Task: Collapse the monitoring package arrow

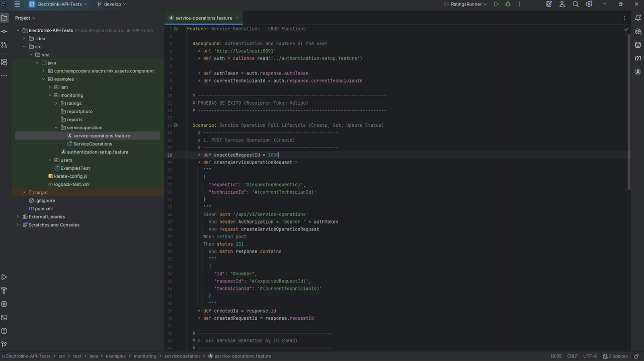Action: (x=50, y=95)
